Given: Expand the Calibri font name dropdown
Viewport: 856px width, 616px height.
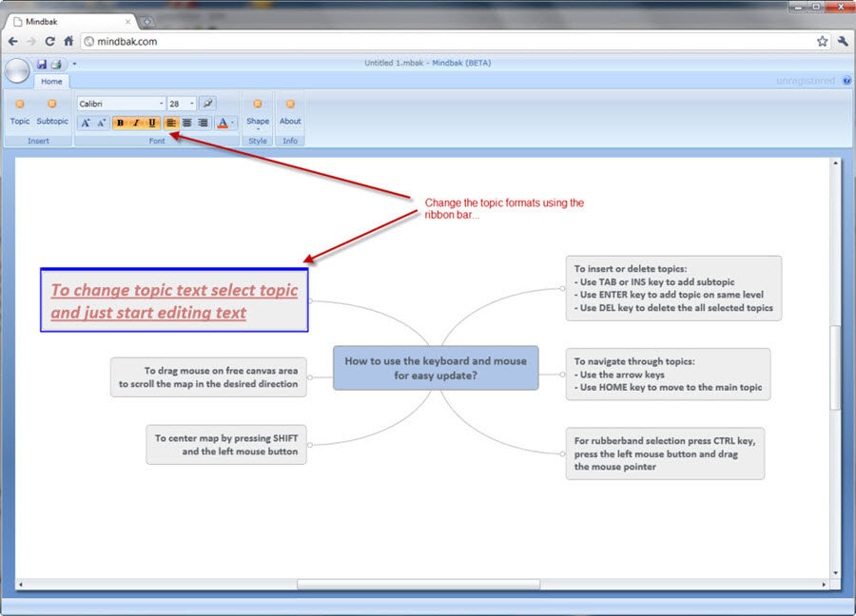Looking at the screenshot, I should tap(161, 104).
